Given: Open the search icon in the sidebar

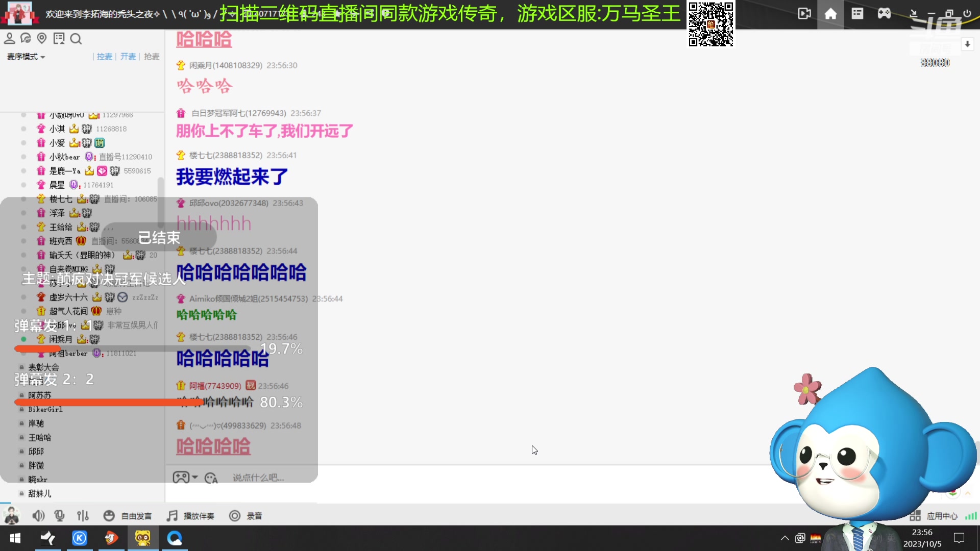Looking at the screenshot, I should click(76, 39).
